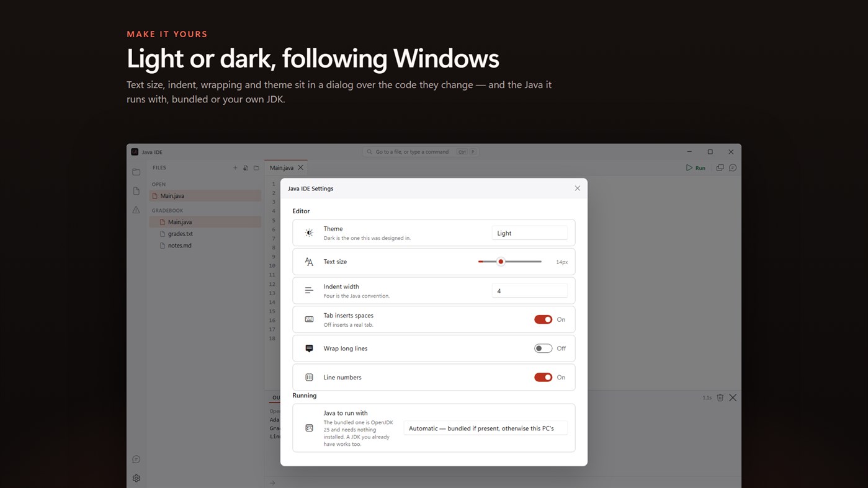Open the Files explorer sidebar icon

point(136,172)
